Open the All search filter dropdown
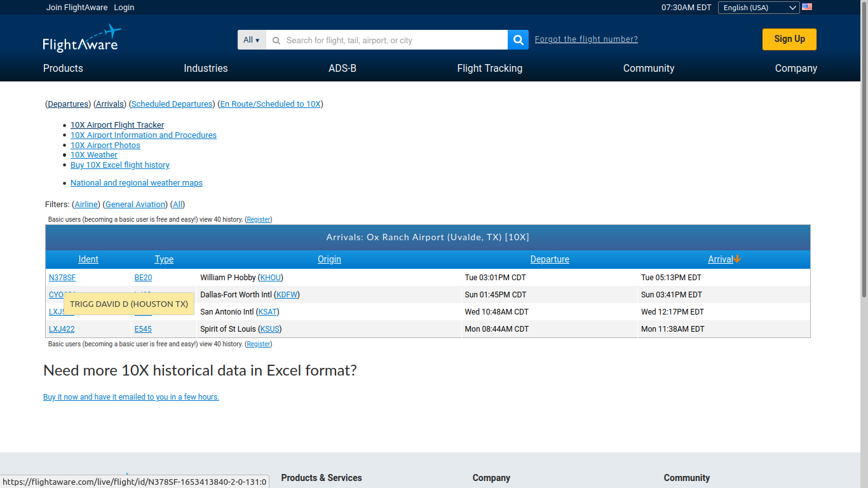 (252, 40)
